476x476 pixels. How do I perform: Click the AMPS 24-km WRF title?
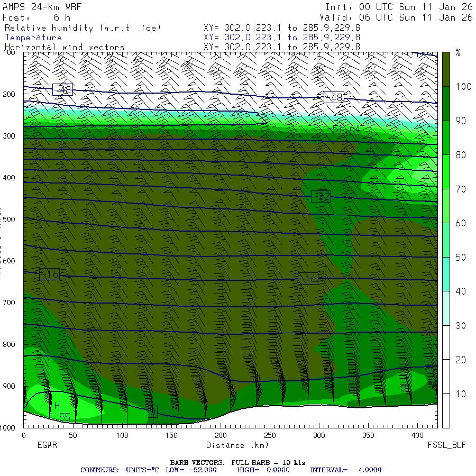coord(40,7)
